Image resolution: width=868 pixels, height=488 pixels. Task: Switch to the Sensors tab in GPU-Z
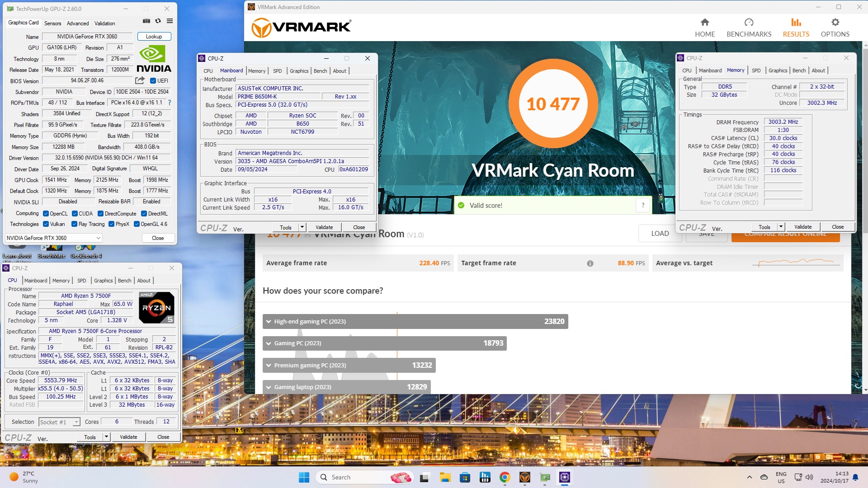[52, 23]
